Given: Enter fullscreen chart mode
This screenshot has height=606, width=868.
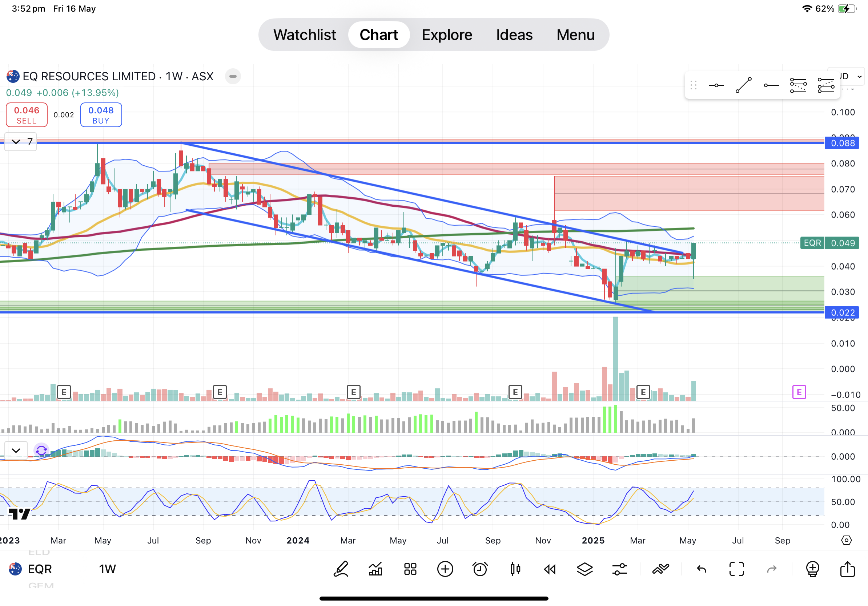Looking at the screenshot, I should point(736,569).
